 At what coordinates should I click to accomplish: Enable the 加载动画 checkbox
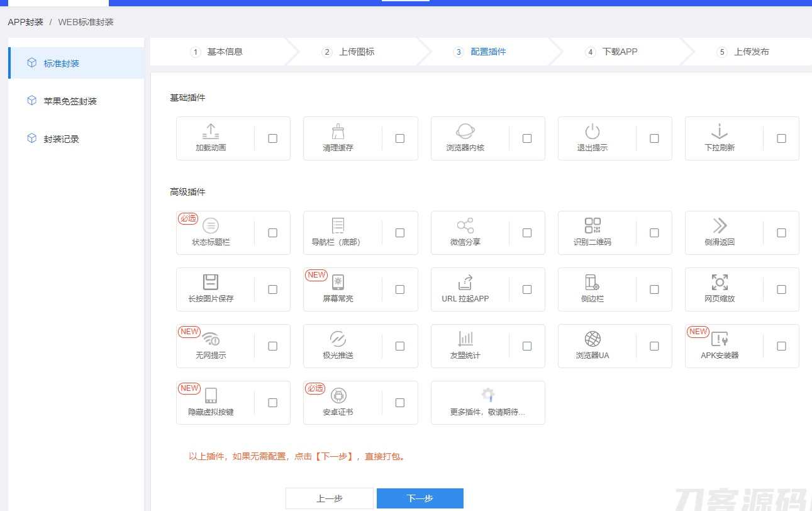[272, 138]
